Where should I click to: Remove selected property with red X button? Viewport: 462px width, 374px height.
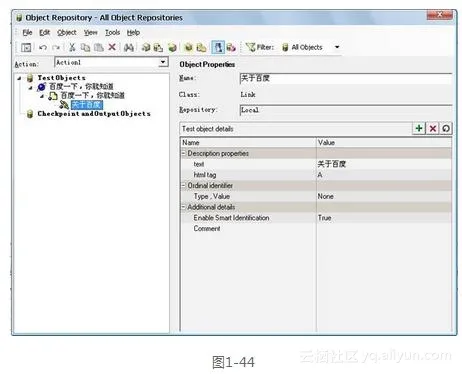(x=433, y=128)
